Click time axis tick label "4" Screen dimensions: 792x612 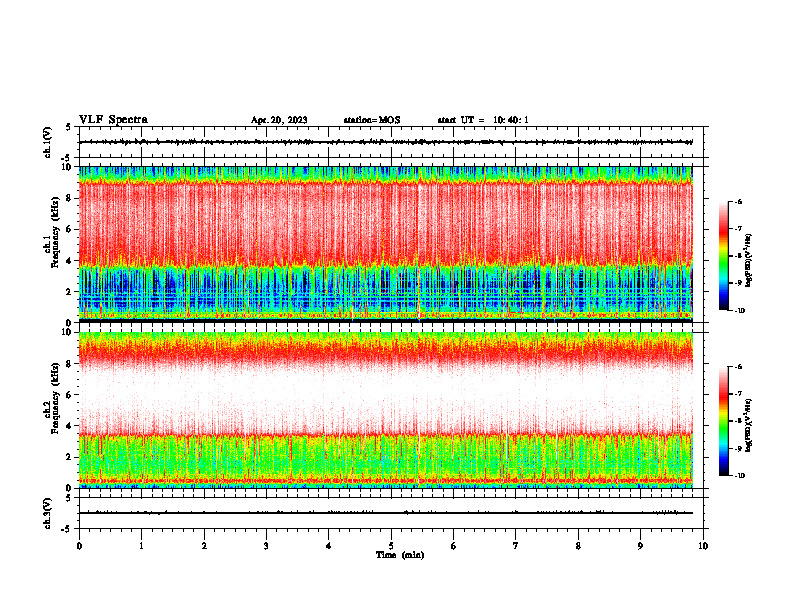(x=329, y=546)
